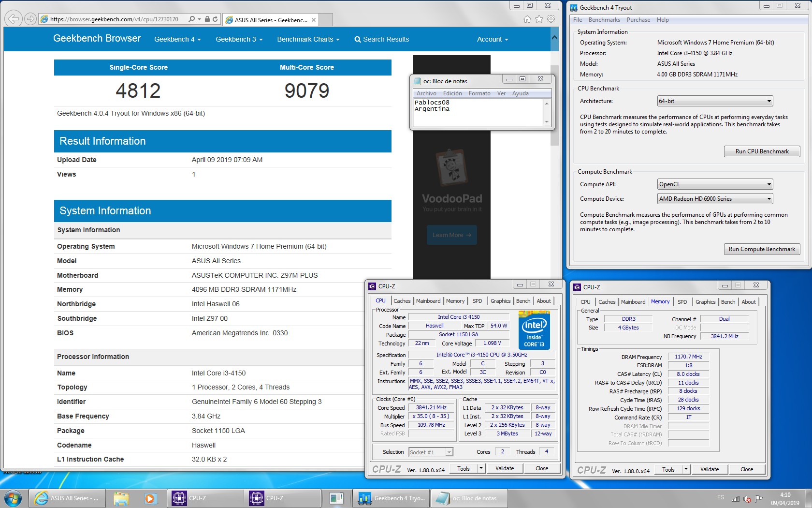This screenshot has height=508, width=812.
Task: Open Tools dropdown arrow in right CPU-Z window
Action: point(685,469)
